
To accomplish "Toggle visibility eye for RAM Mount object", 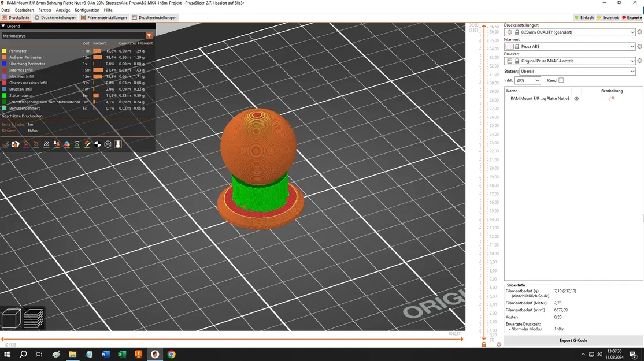I will (x=576, y=98).
